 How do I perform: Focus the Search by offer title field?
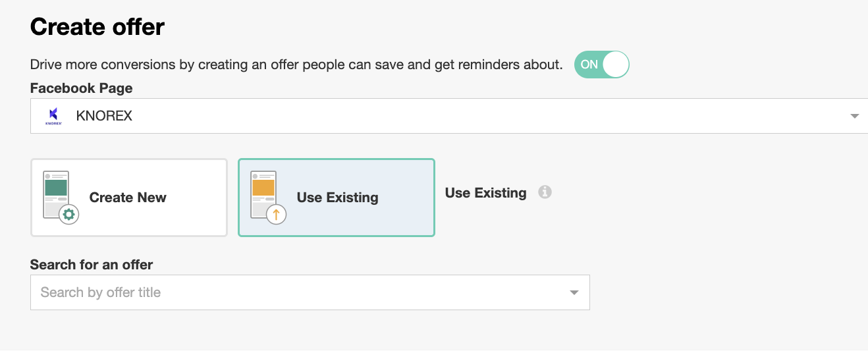[x=296, y=292]
